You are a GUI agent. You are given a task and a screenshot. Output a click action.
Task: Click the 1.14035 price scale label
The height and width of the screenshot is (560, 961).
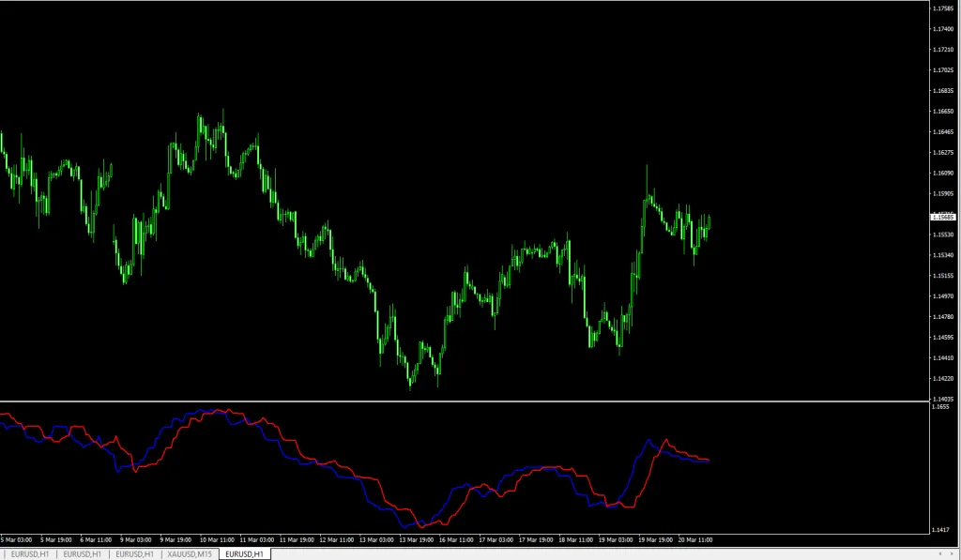coord(942,399)
